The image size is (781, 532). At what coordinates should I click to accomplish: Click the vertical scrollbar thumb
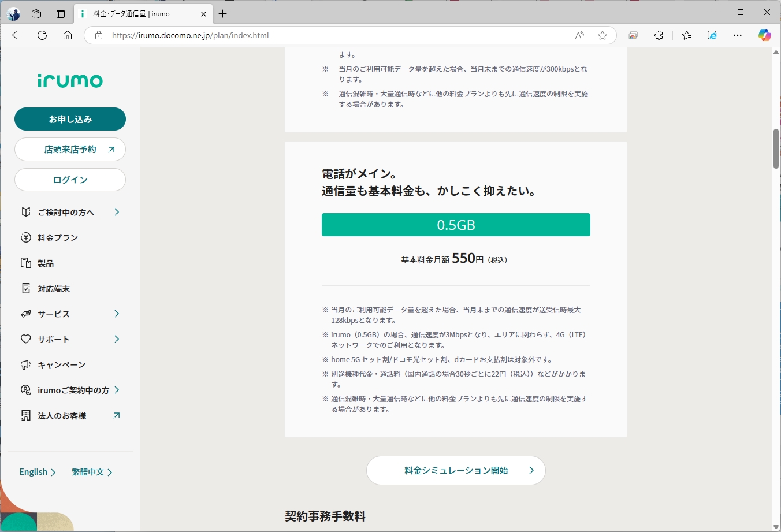pos(776,149)
